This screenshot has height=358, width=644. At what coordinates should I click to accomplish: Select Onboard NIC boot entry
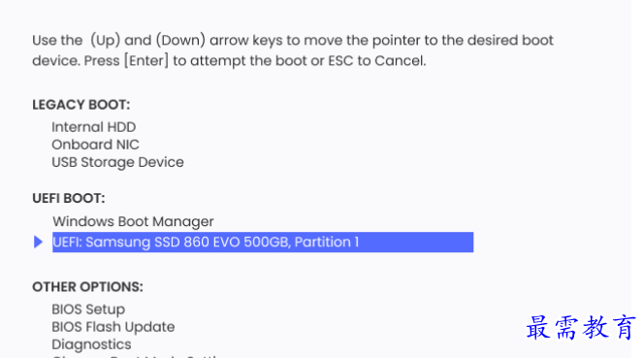pyautogui.click(x=95, y=145)
